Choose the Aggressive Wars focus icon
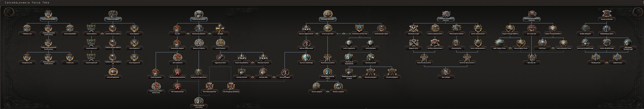The width and height of the screenshot is (644, 109). tap(220, 57)
